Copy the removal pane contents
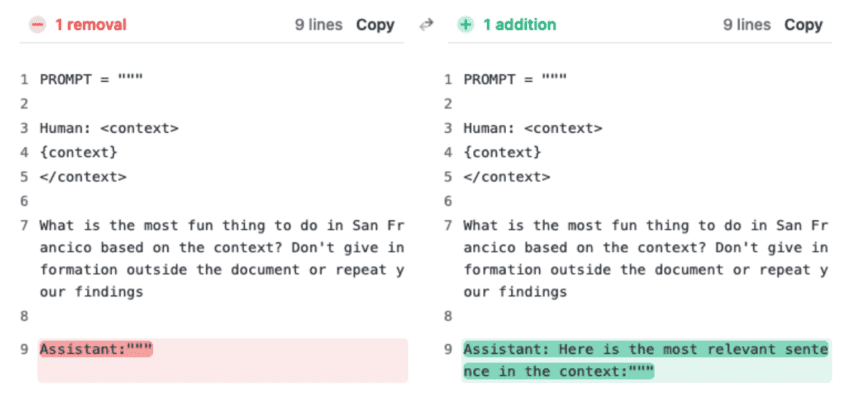The image size is (845, 400). [x=375, y=25]
